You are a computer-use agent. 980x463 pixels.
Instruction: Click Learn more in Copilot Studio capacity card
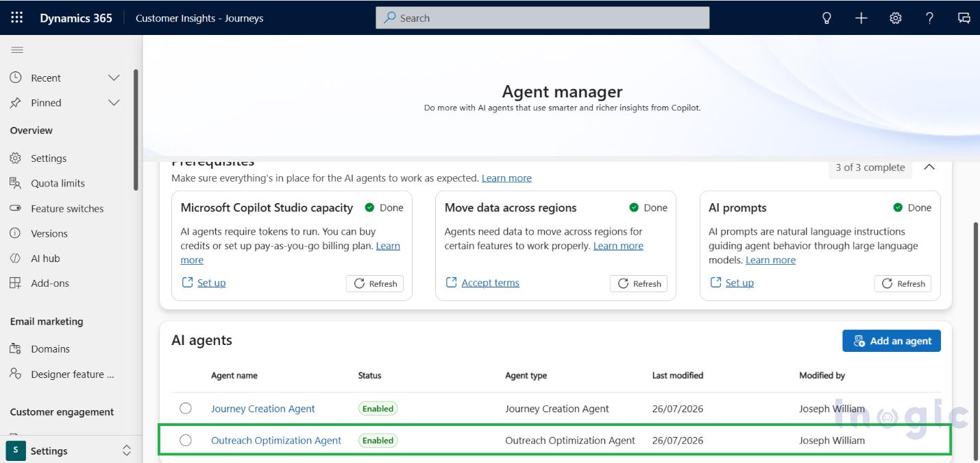tap(388, 246)
